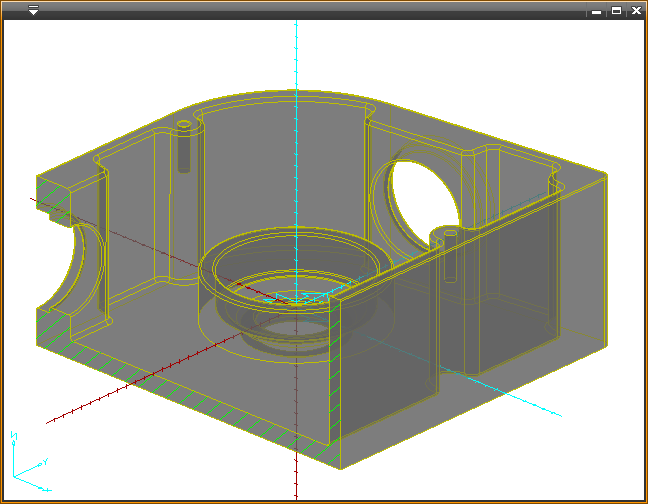Pick the small pin hole on the right rib
The height and width of the screenshot is (504, 648).
[x=450, y=237]
